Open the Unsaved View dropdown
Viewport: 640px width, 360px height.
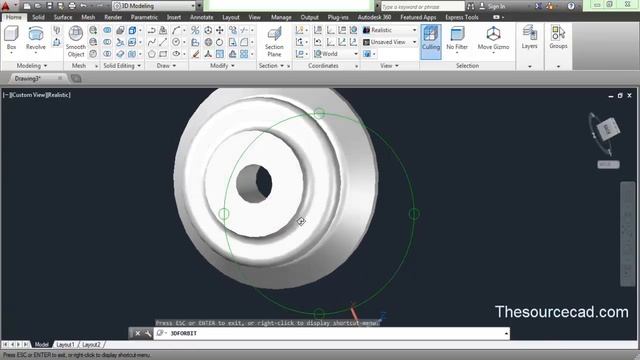pyautogui.click(x=390, y=42)
